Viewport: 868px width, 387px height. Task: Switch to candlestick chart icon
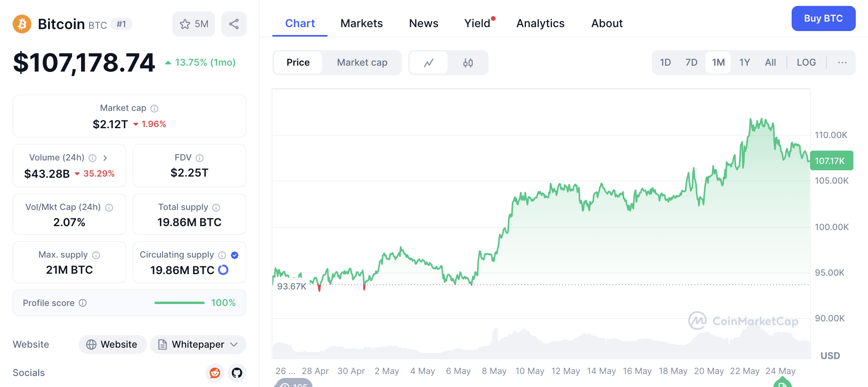(468, 63)
